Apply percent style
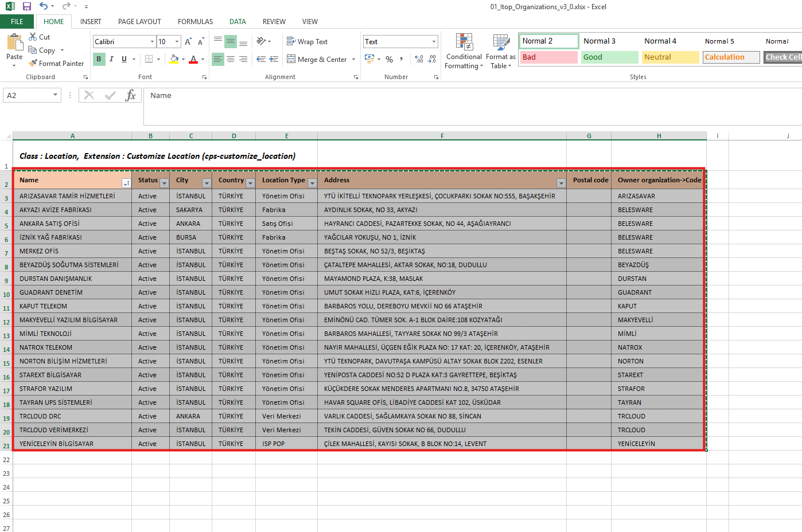802x532 pixels. (x=390, y=59)
